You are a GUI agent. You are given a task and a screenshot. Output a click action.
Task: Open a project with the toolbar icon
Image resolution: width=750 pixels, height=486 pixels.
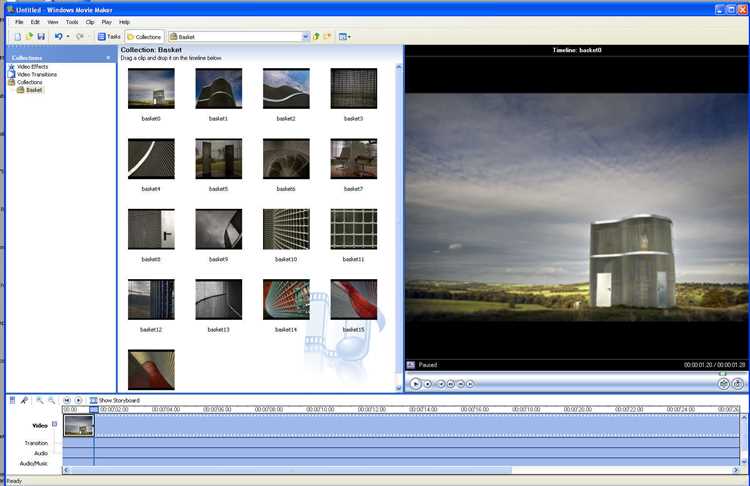29,36
